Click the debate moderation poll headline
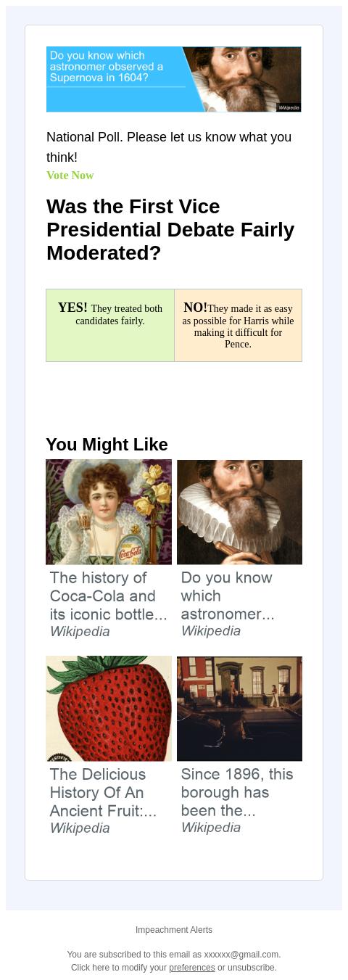Image resolution: width=348 pixels, height=980 pixels. click(x=170, y=230)
